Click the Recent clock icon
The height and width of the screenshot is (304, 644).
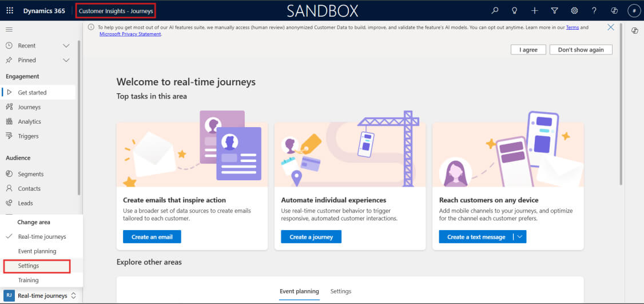click(x=9, y=46)
